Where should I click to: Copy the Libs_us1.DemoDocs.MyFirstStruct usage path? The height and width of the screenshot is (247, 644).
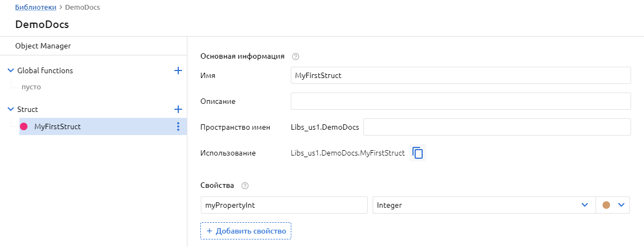[418, 153]
